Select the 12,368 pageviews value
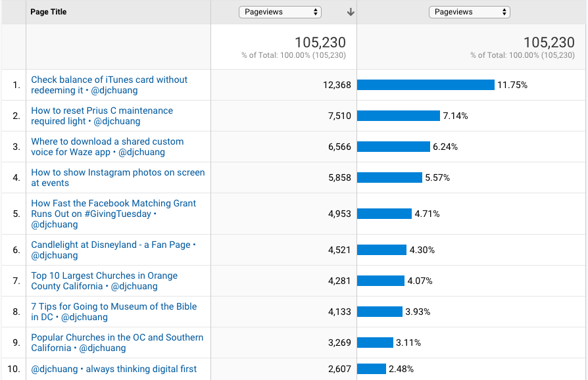This screenshot has width=588, height=380. pos(337,85)
